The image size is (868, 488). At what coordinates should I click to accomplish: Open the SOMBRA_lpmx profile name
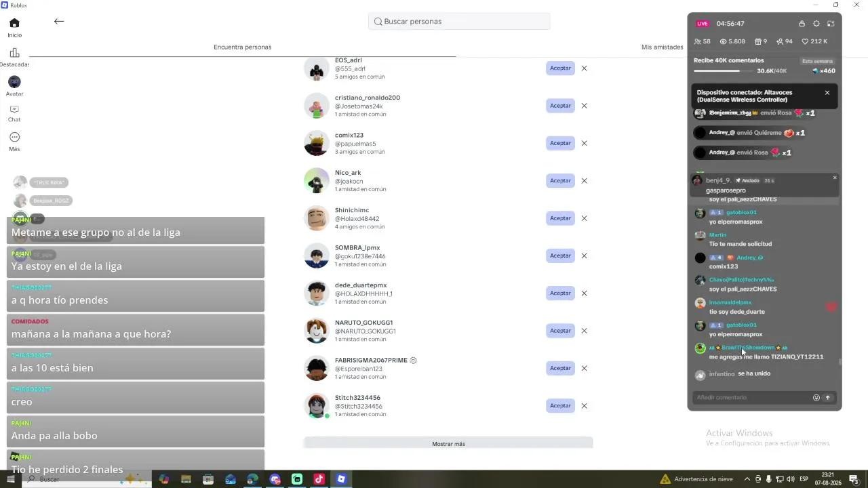(x=357, y=248)
